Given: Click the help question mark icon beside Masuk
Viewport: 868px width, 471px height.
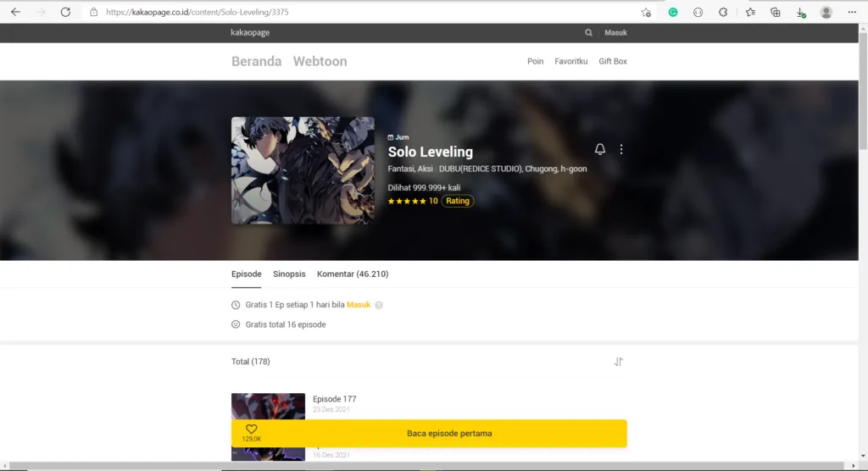Looking at the screenshot, I should click(379, 305).
